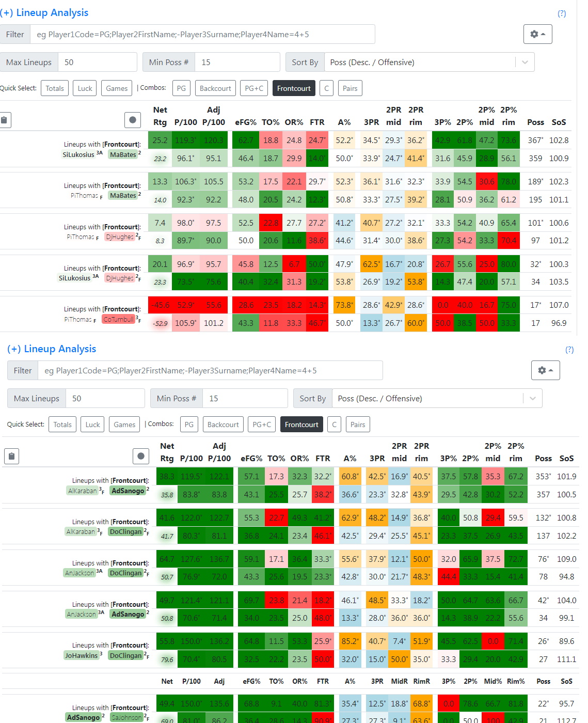Image resolution: width=588 pixels, height=723 pixels.
Task: Click the DjHughes badge paired with SiLukosius
Action: (120, 278)
